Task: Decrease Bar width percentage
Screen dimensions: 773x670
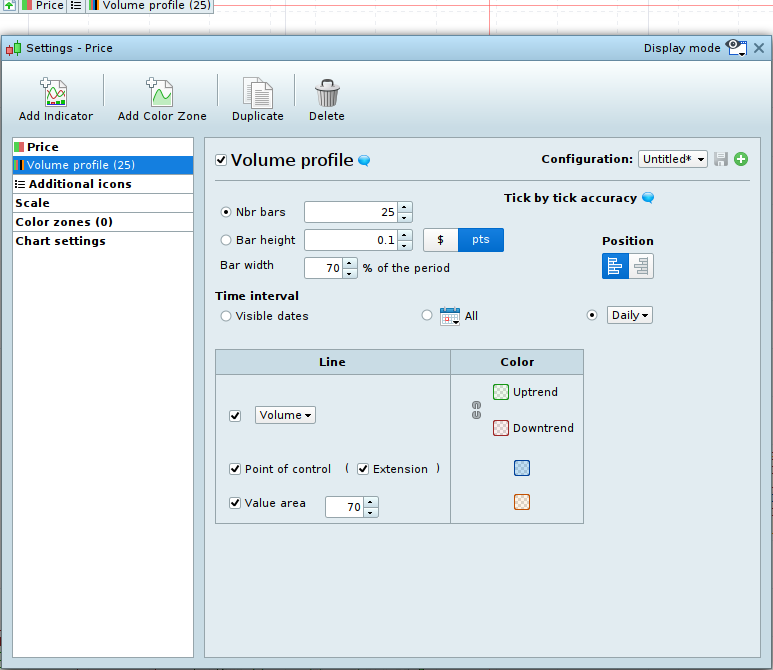Action: [350, 274]
